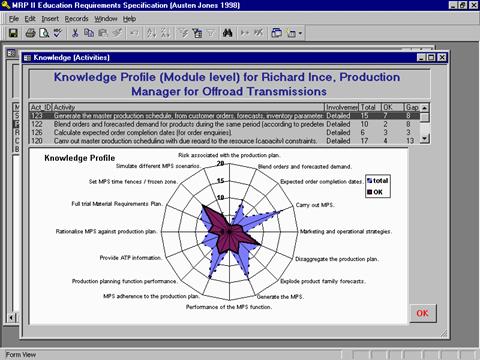The height and width of the screenshot is (360, 480).
Task: Click the red OK button
Action: pyautogui.click(x=422, y=313)
